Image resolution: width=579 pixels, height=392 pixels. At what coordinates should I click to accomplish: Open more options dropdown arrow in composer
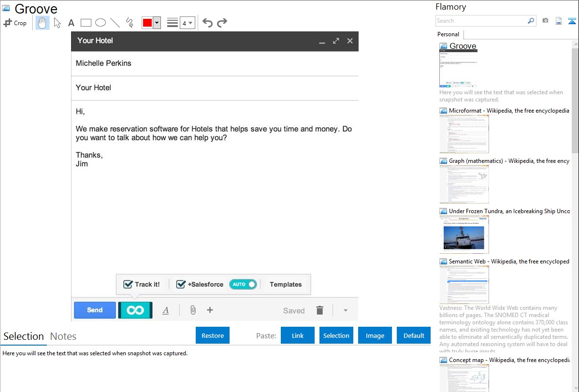[345, 310]
